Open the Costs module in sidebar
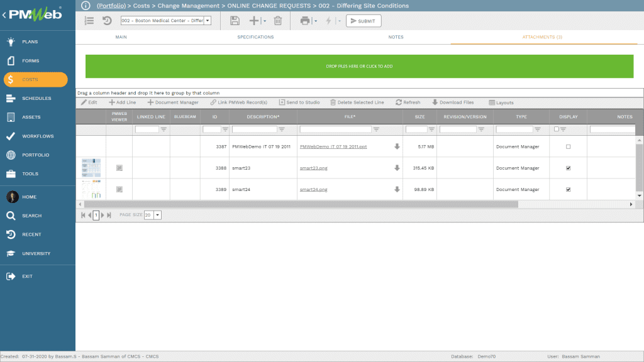 pos(35,80)
